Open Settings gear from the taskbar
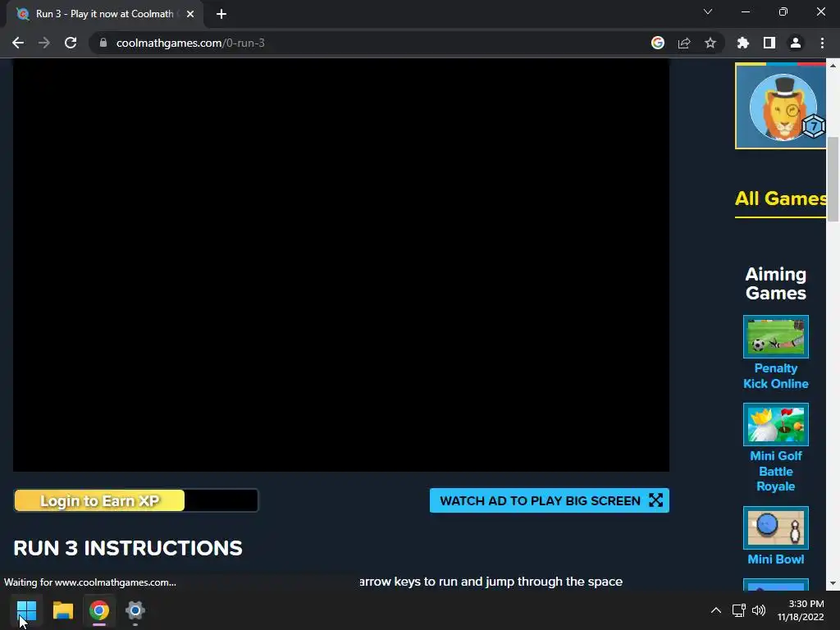Image resolution: width=840 pixels, height=630 pixels. click(x=135, y=610)
